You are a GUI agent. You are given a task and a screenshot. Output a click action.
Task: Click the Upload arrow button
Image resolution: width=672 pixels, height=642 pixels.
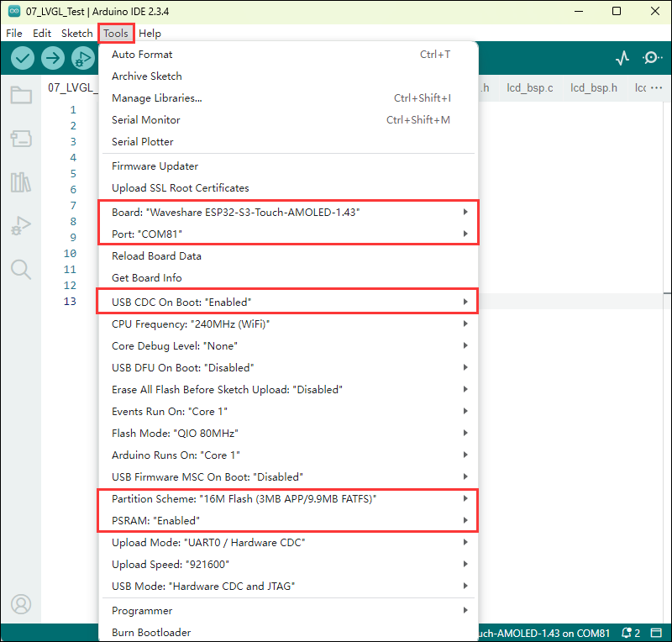[53, 58]
